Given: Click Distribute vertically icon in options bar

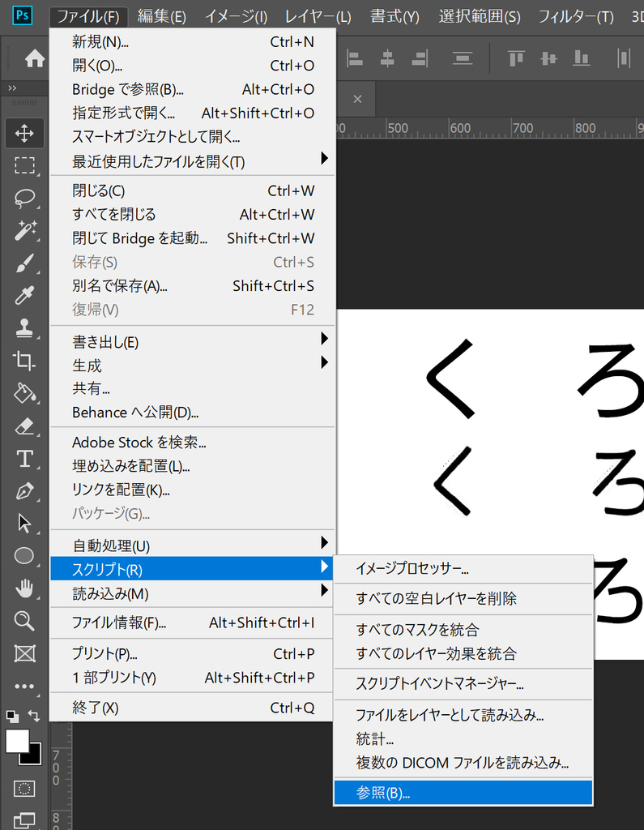Looking at the screenshot, I should [463, 58].
